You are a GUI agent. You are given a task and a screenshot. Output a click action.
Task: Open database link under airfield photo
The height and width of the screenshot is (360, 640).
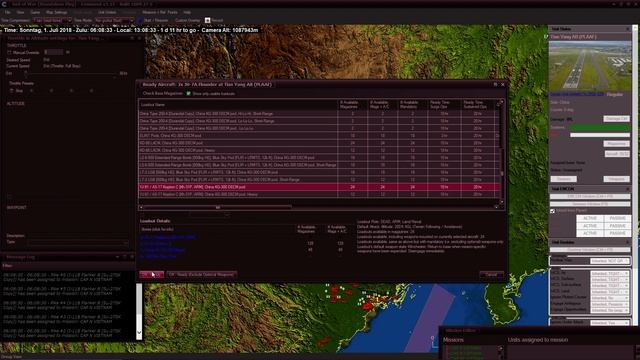[576, 94]
